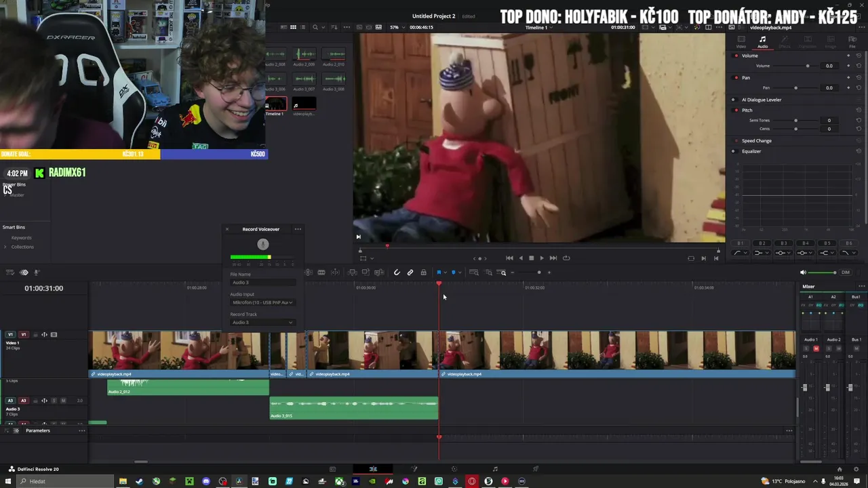868x488 pixels.
Task: Switch Inspector to the Video tab
Action: click(741, 42)
